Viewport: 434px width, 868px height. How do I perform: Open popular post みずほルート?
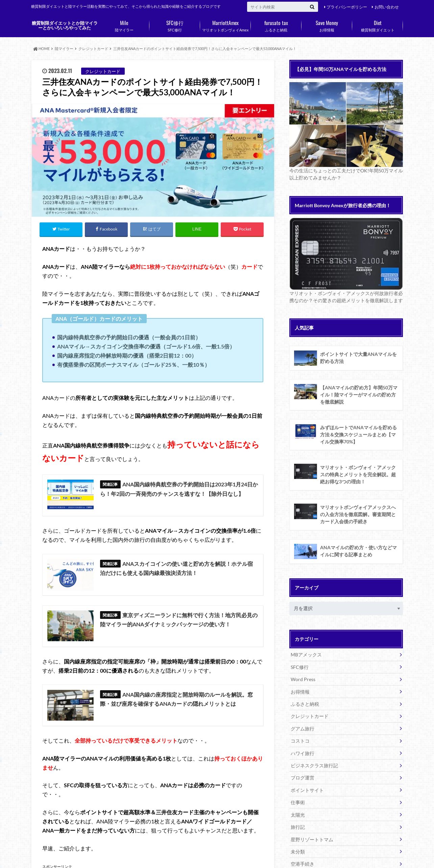coord(346,435)
